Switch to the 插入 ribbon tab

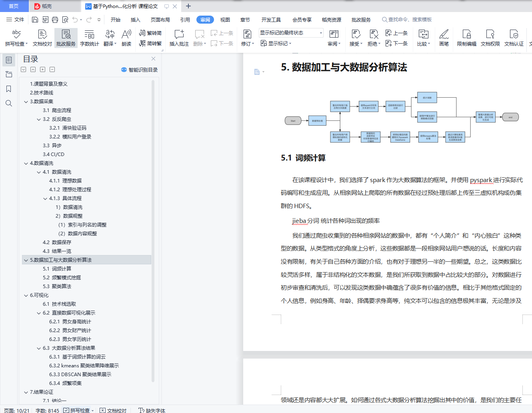tap(136, 20)
